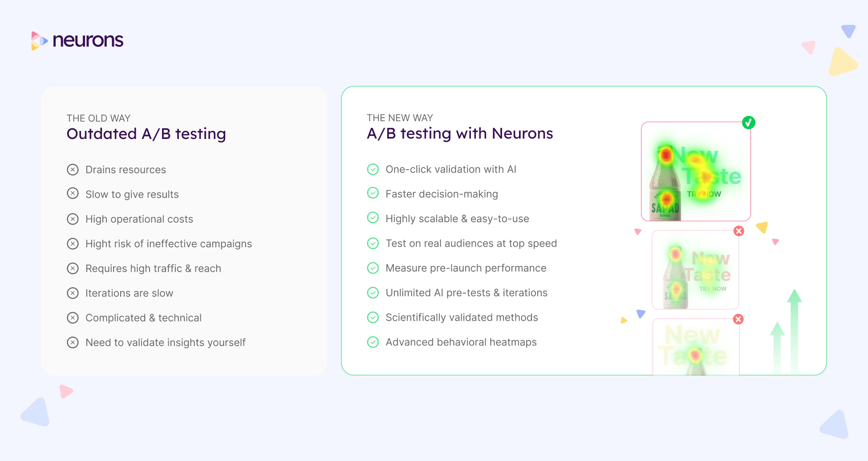This screenshot has height=461, width=868.
Task: Click the TRY NOW text in top heatmap
Action: [x=704, y=194]
